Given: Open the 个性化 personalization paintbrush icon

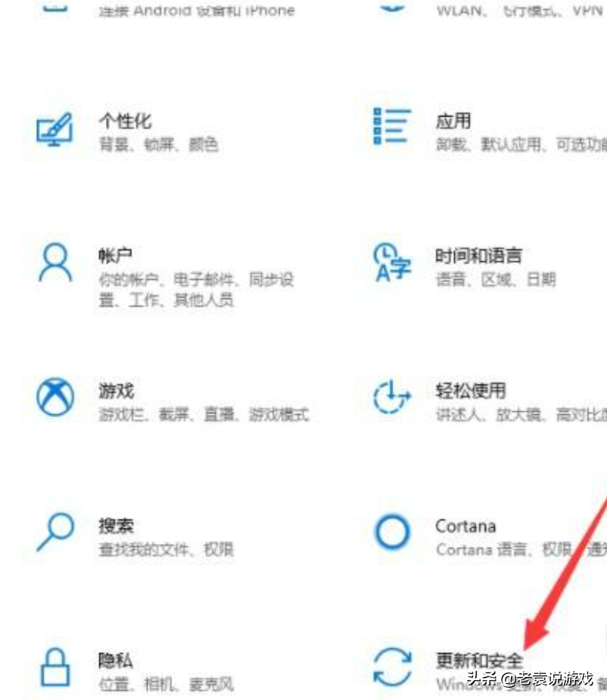Looking at the screenshot, I should pos(55,129).
